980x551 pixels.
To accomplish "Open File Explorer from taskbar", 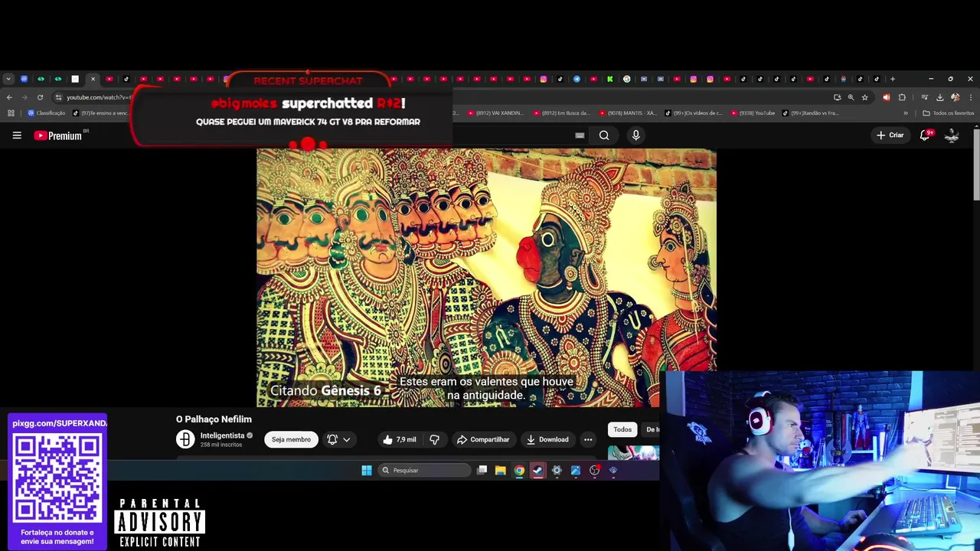I will [501, 471].
